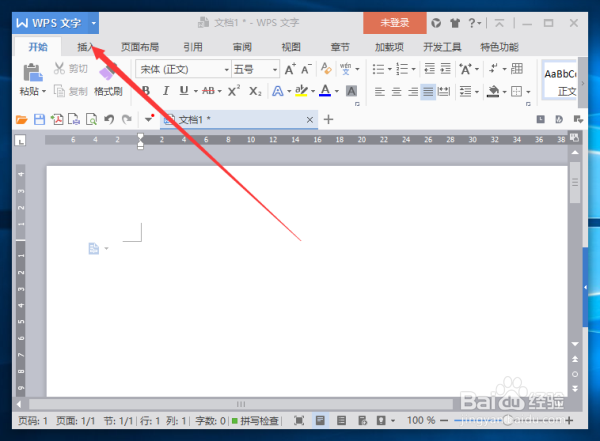Toggle Bold formatting

145,91
